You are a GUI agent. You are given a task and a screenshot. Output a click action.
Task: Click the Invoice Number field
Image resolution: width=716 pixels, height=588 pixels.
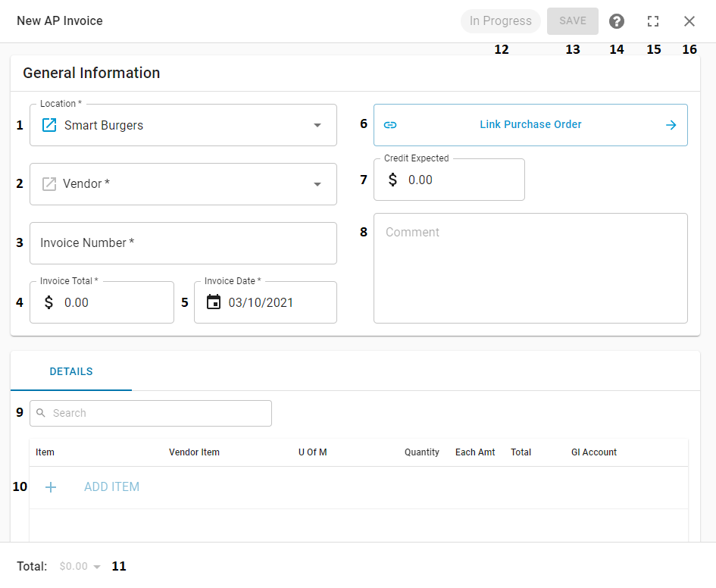pos(183,243)
